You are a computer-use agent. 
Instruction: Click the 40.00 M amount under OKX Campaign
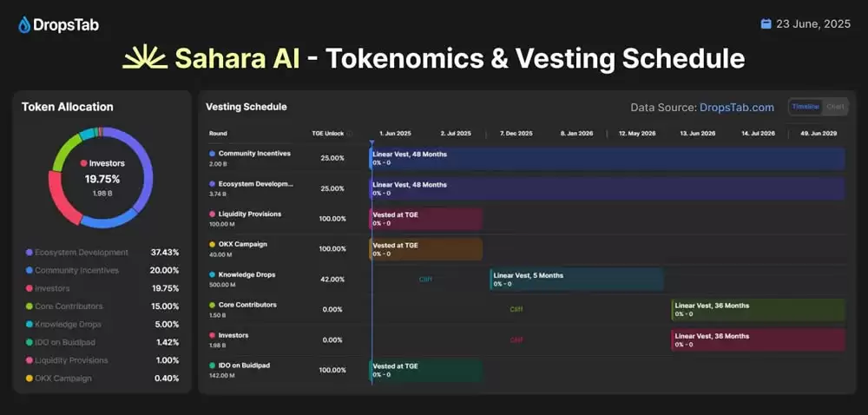pyautogui.click(x=220, y=254)
